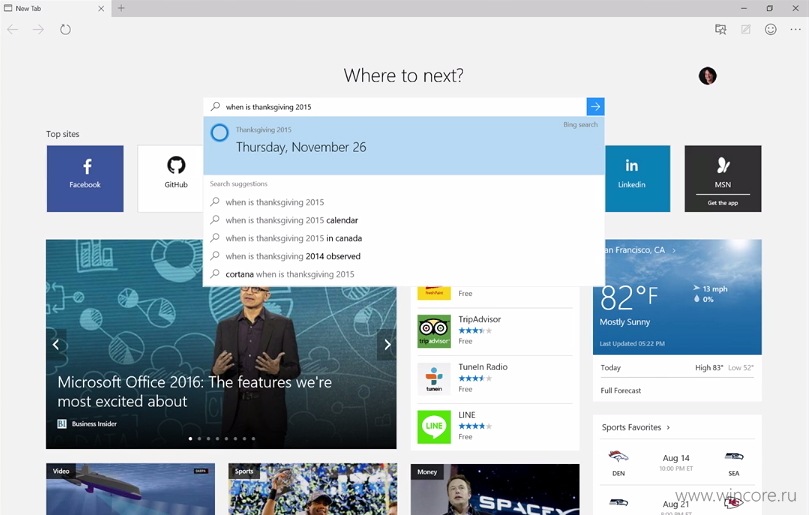This screenshot has width=809, height=515.
Task: Click the browser Forward arrow
Action: tap(39, 29)
